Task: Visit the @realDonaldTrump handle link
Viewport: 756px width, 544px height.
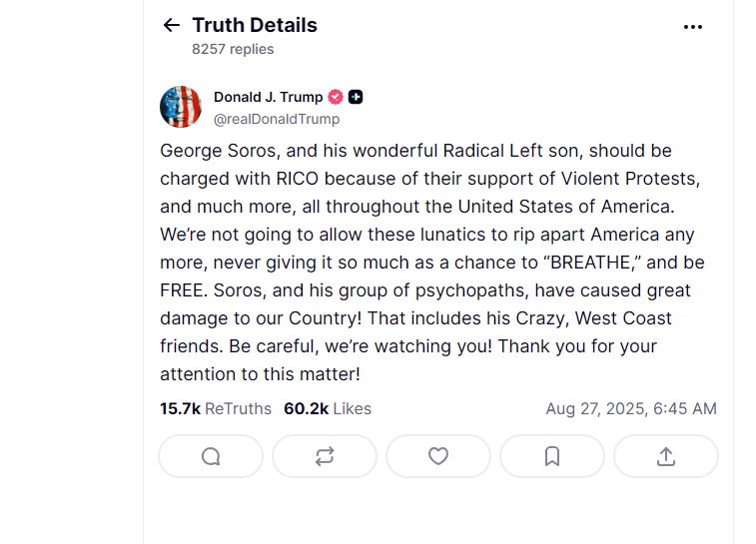Action: (x=277, y=119)
